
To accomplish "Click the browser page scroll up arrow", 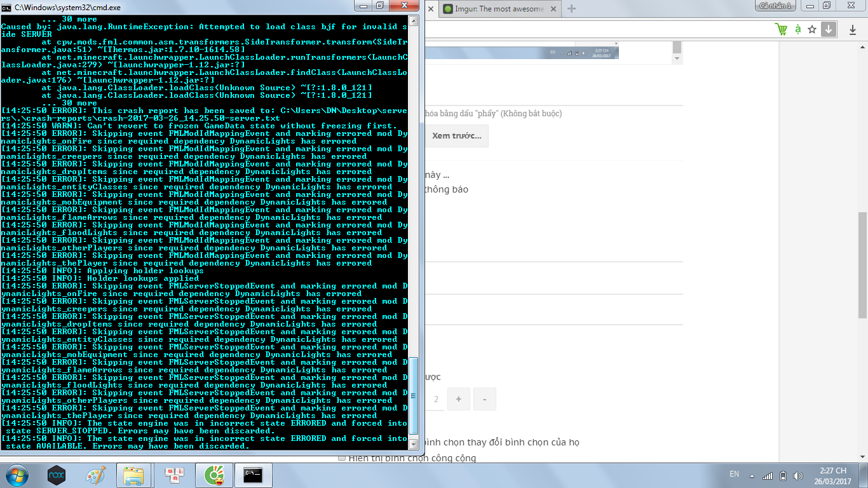I will (x=862, y=48).
